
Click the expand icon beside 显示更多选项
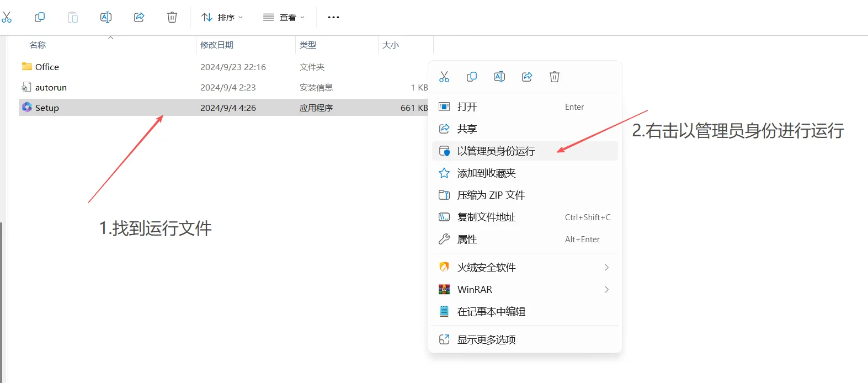444,339
